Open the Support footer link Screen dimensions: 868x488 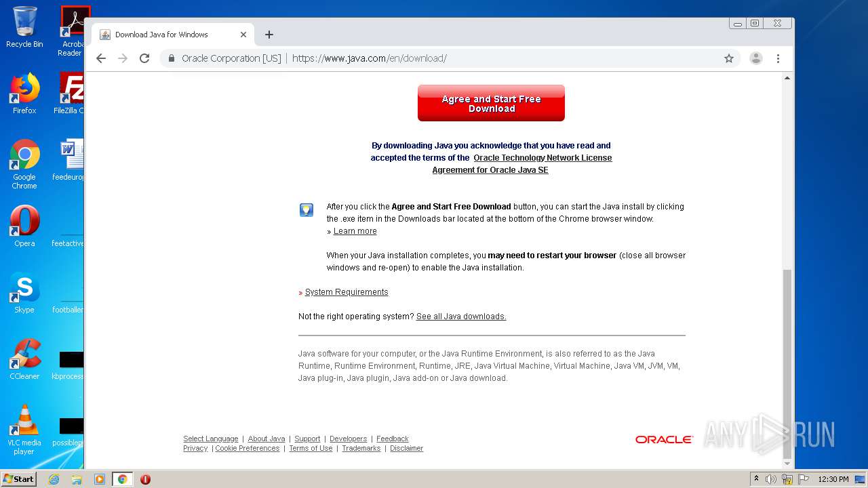point(307,439)
